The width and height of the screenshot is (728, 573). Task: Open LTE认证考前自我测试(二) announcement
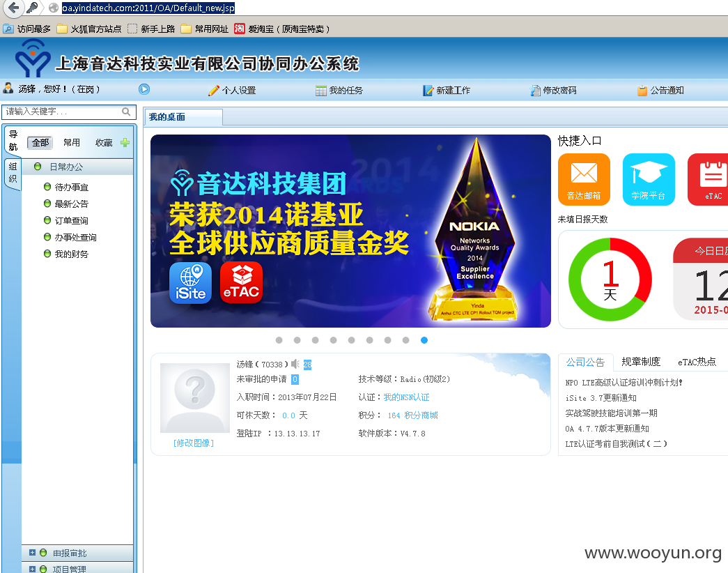(x=616, y=444)
